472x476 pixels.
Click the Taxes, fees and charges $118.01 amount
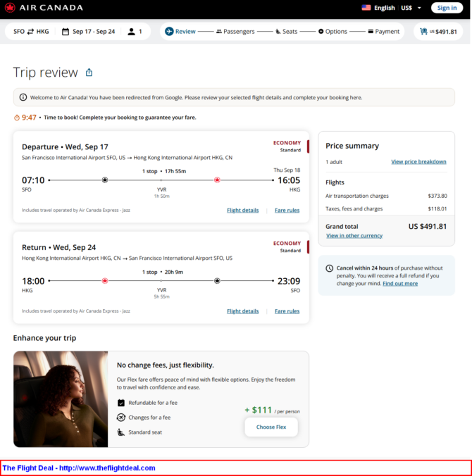tap(437, 209)
